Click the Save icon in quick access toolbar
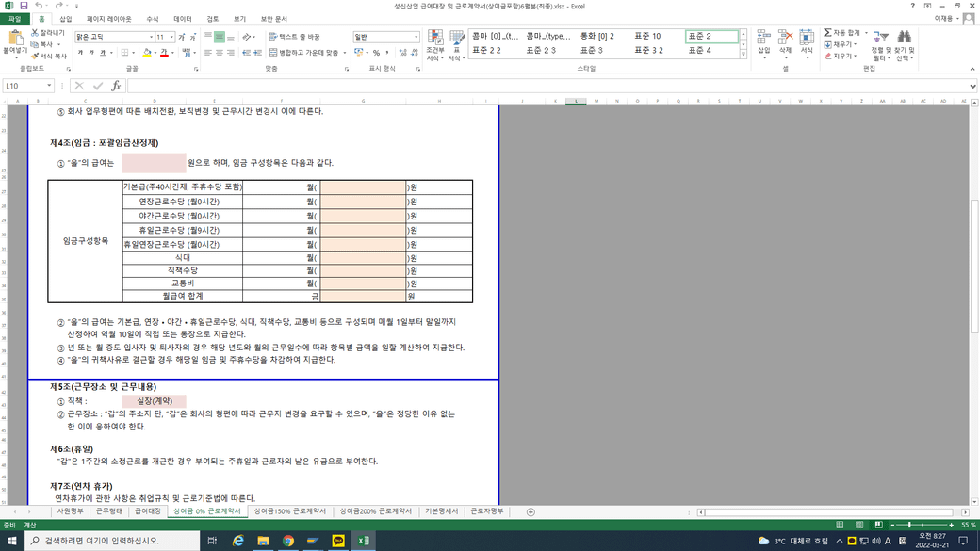This screenshot has width=980, height=551. click(x=24, y=6)
